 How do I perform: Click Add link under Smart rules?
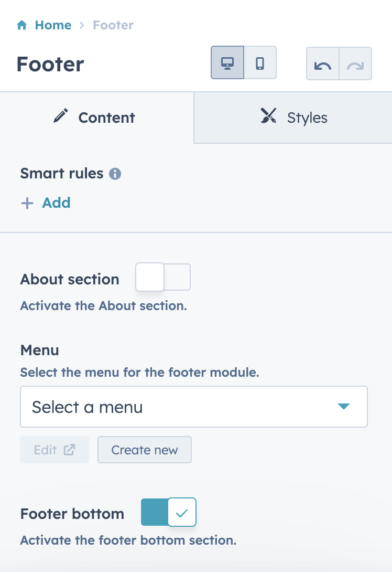(x=56, y=203)
